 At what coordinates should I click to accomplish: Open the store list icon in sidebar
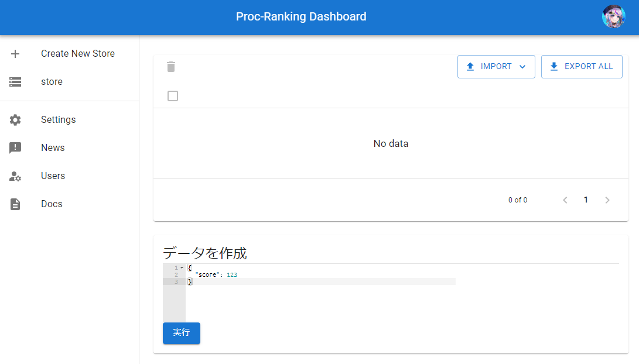pyautogui.click(x=15, y=81)
